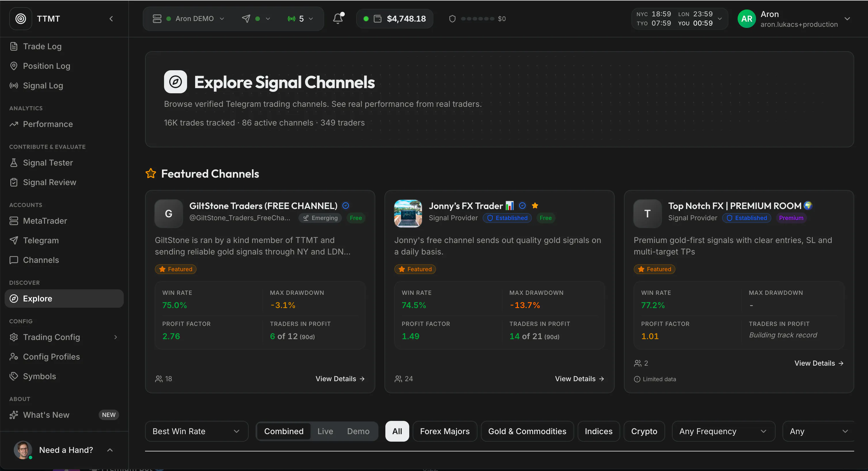
Task: Click the $4,748.18 account balance
Action: click(x=406, y=18)
